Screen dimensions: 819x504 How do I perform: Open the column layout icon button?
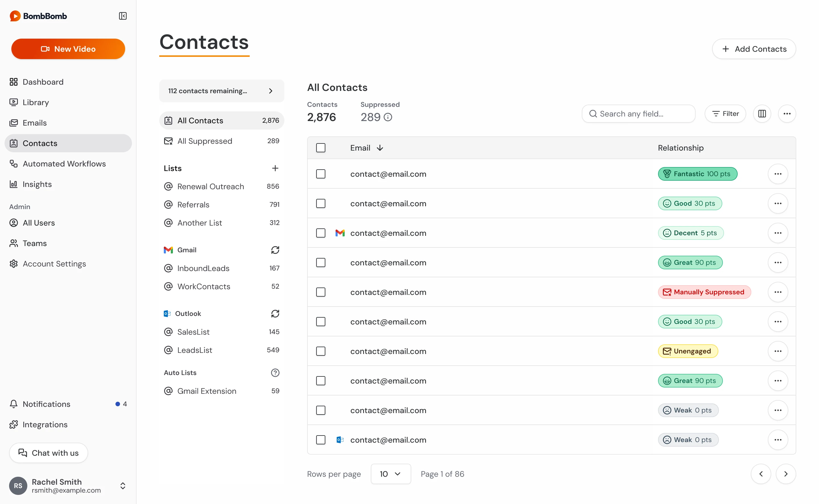coord(762,114)
